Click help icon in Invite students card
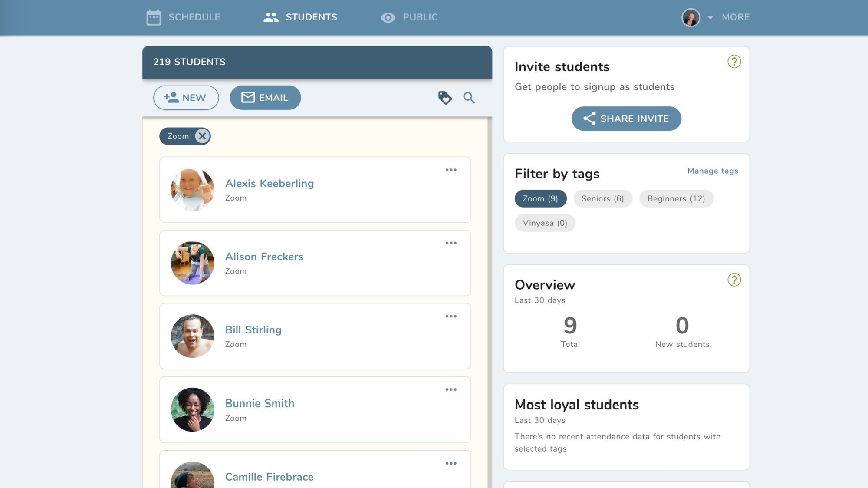Viewport: 868px width, 488px height. click(x=734, y=62)
